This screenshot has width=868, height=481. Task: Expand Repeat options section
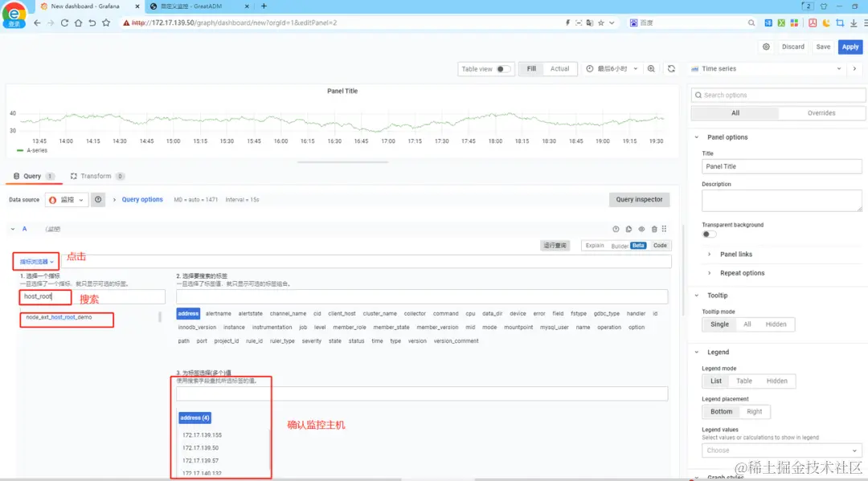(742, 273)
